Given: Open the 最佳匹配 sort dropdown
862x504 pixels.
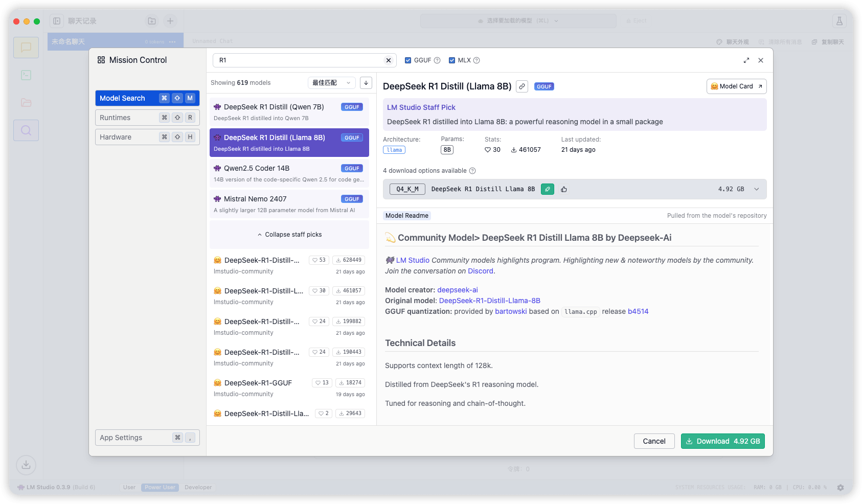Looking at the screenshot, I should click(x=331, y=83).
